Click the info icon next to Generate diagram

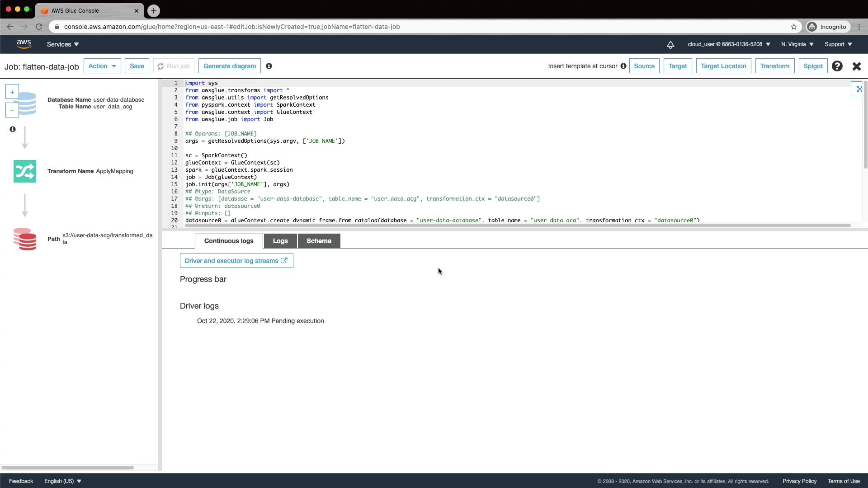269,66
